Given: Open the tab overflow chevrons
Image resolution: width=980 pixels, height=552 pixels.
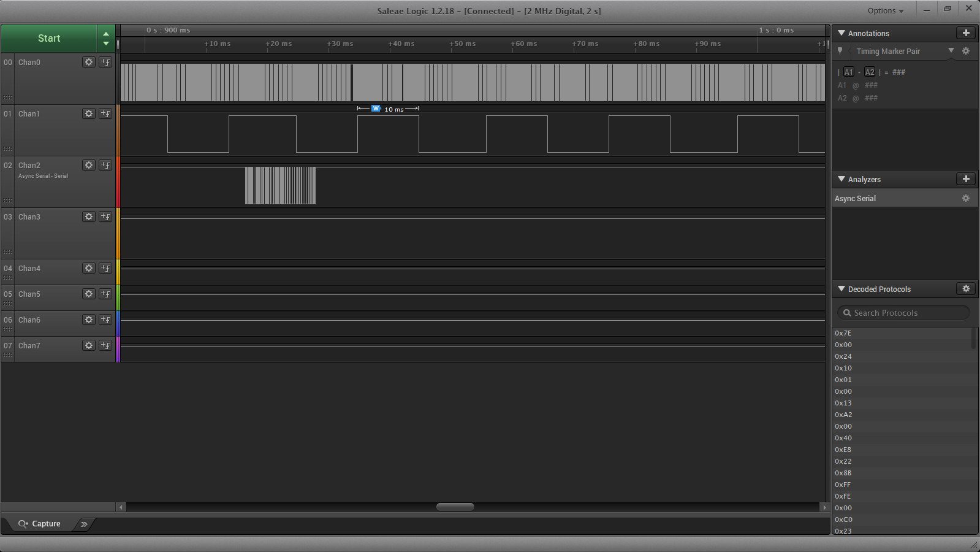Looking at the screenshot, I should click(x=84, y=524).
